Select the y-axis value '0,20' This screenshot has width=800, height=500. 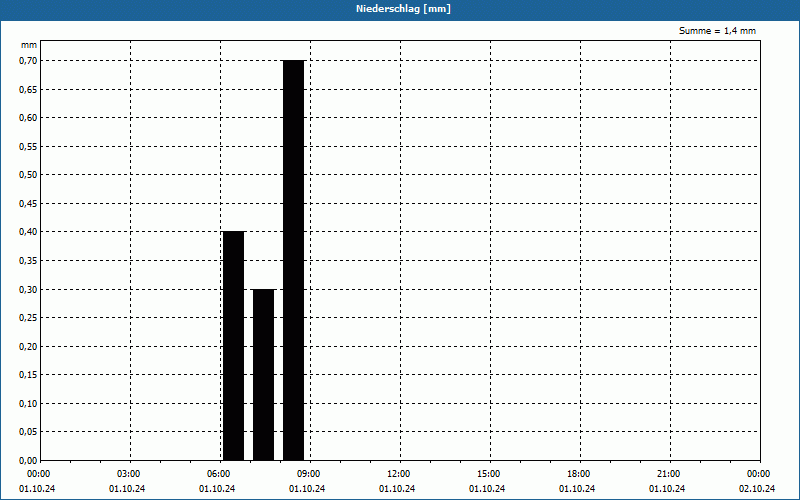pos(28,346)
